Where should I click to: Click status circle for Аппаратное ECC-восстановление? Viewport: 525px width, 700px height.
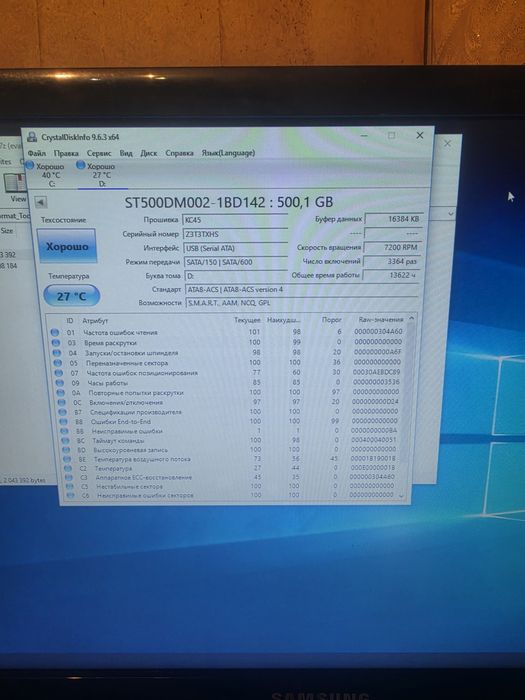[69, 477]
